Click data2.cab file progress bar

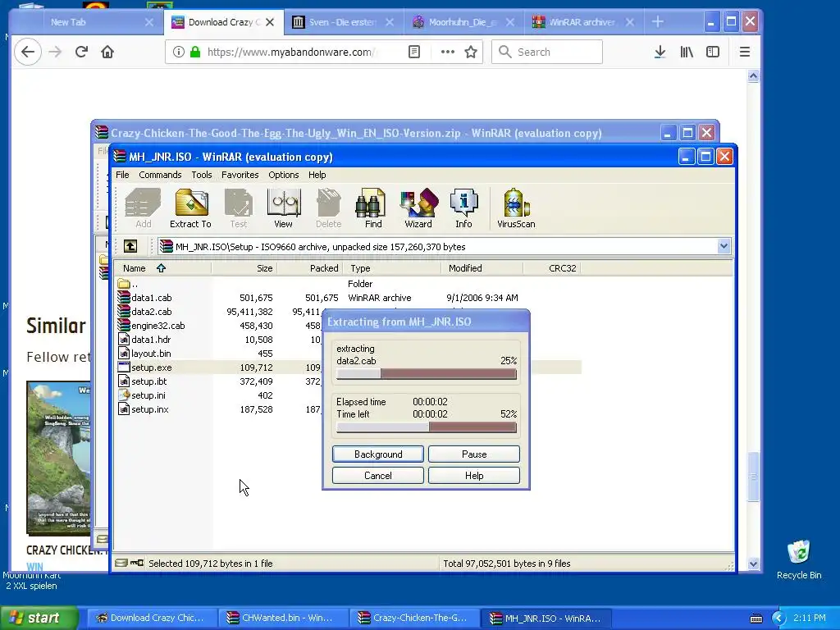(x=427, y=374)
